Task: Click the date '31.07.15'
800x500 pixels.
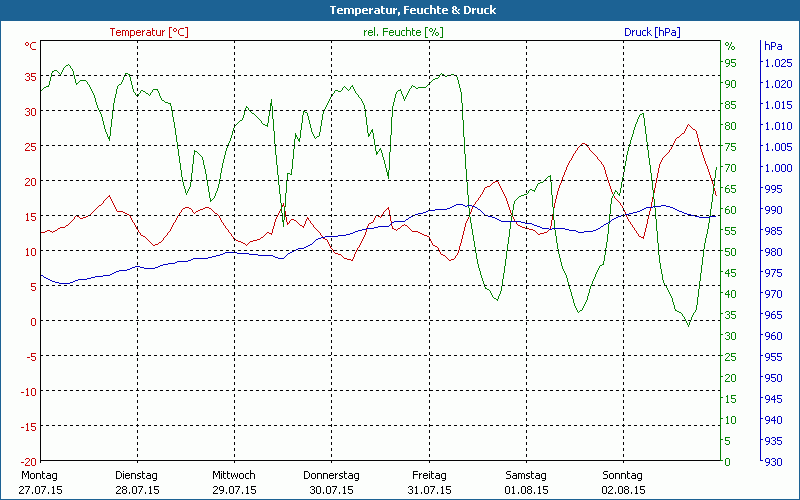Action: tap(429, 490)
